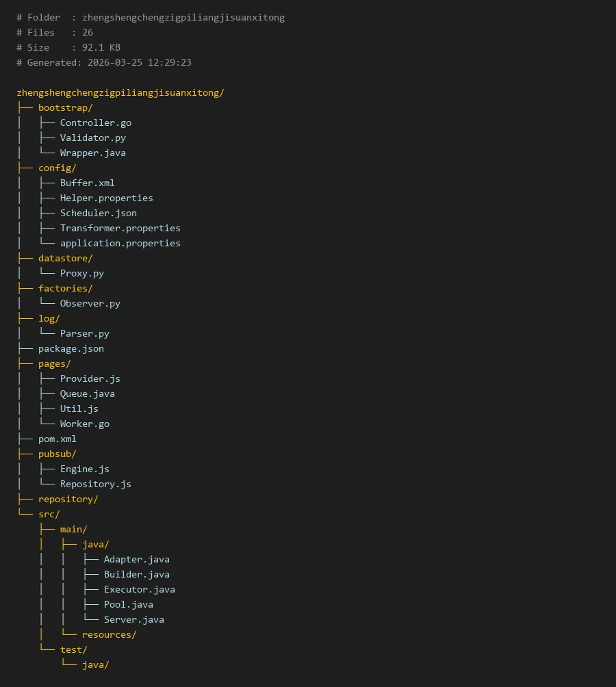The image size is (616, 687).
Task: Open Validator.py file entry
Action: click(x=92, y=138)
